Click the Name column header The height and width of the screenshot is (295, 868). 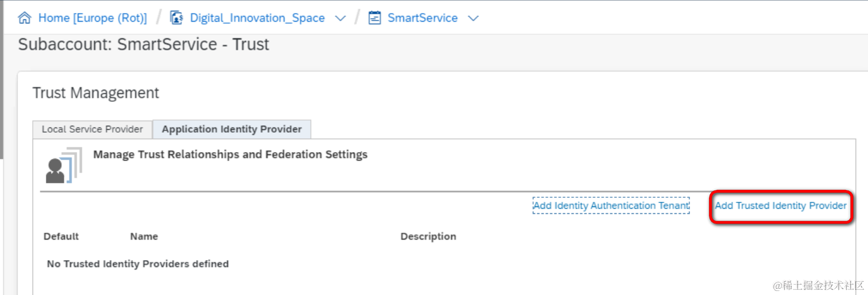144,236
